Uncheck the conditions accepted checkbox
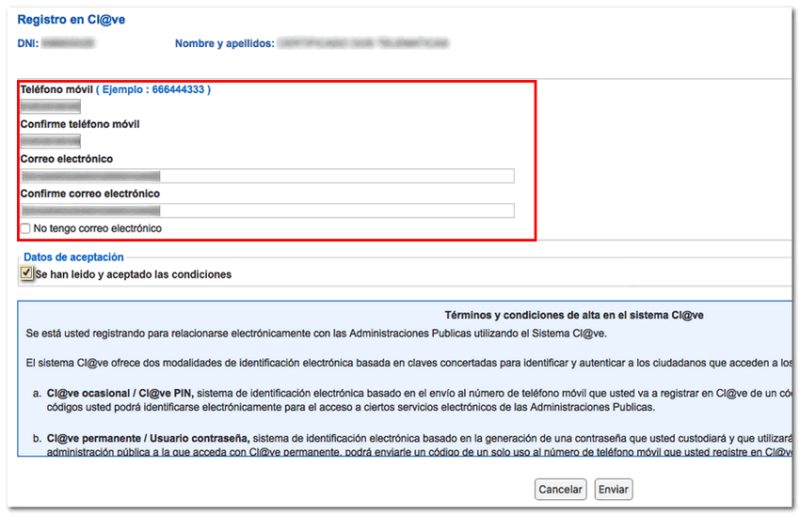Image resolution: width=800 pixels, height=515 pixels. point(27,273)
